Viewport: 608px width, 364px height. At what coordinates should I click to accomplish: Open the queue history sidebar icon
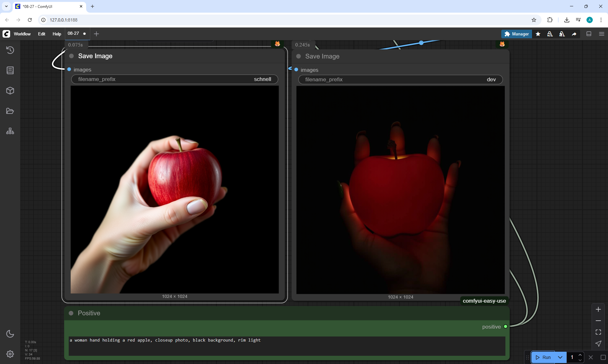tap(10, 50)
